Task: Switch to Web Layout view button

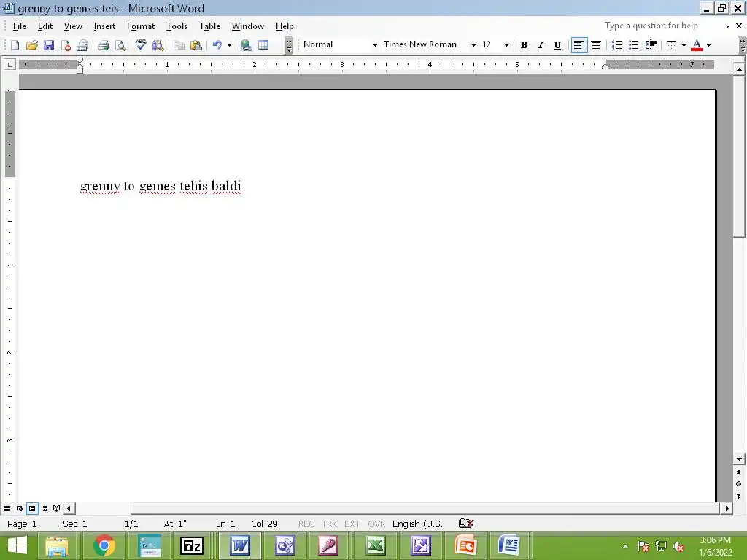Action: point(20,508)
